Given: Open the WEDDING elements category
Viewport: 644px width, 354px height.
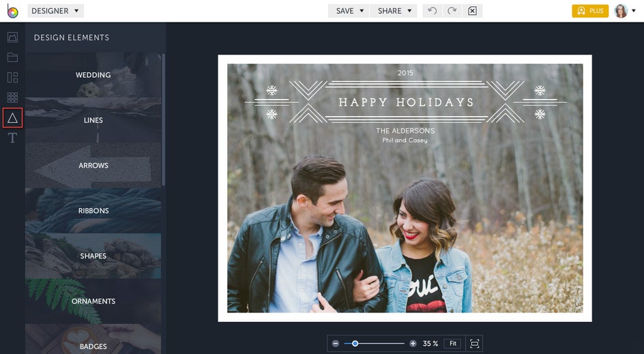Looking at the screenshot, I should point(93,75).
